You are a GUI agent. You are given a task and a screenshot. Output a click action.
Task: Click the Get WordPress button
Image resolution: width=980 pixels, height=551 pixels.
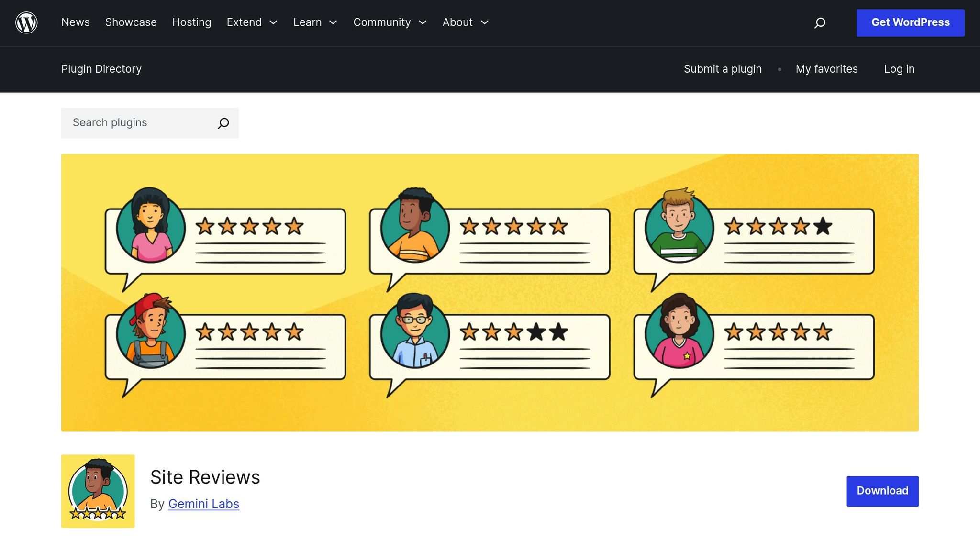click(911, 22)
